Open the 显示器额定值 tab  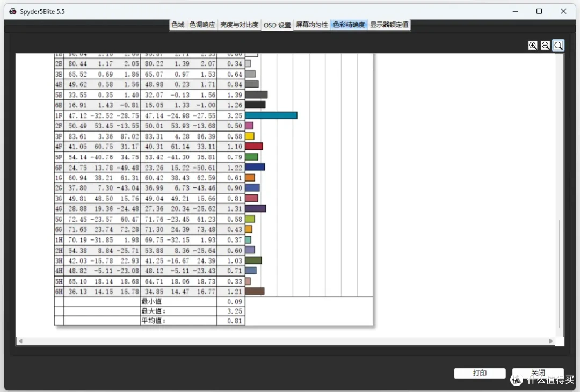coord(389,25)
